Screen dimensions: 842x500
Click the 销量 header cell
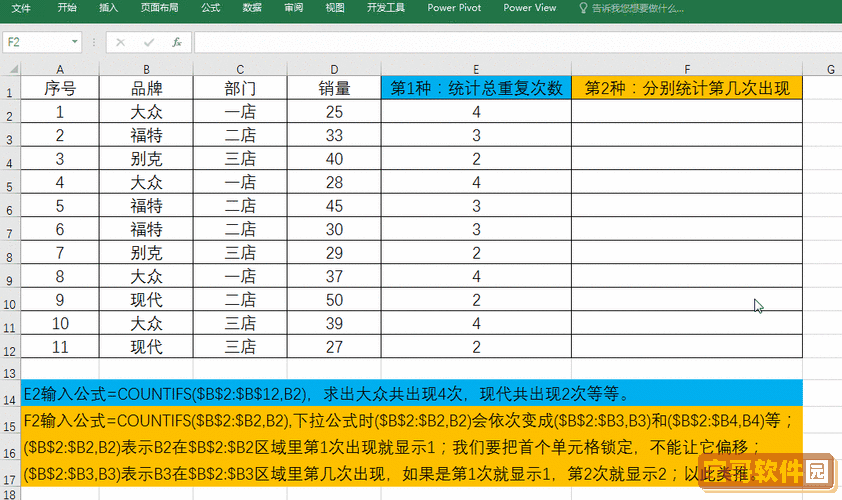(x=334, y=88)
